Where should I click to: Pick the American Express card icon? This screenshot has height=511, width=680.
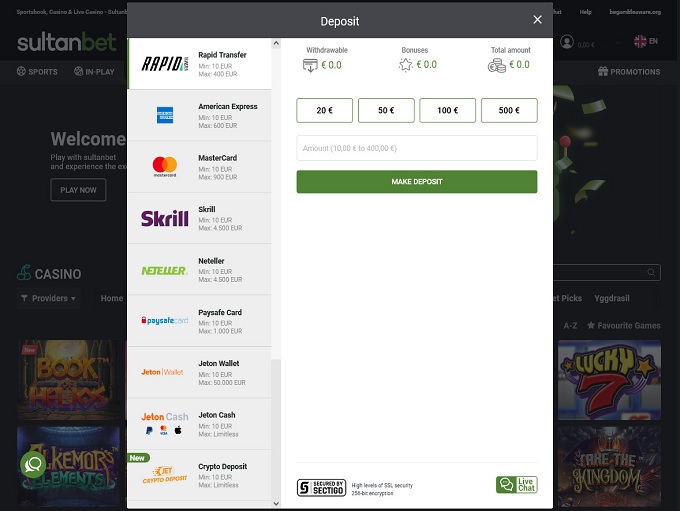pyautogui.click(x=165, y=115)
